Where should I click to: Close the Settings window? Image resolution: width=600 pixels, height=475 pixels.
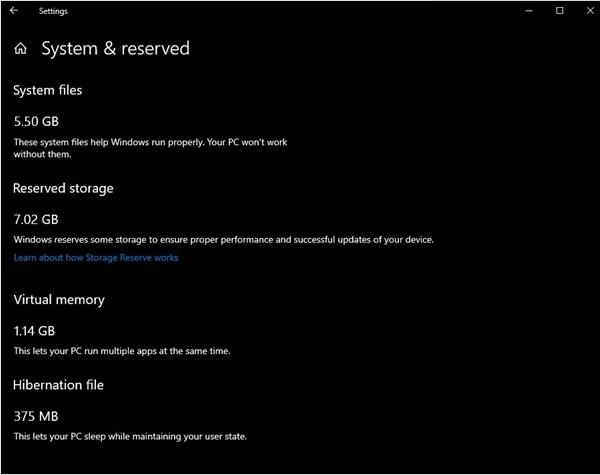click(x=590, y=11)
